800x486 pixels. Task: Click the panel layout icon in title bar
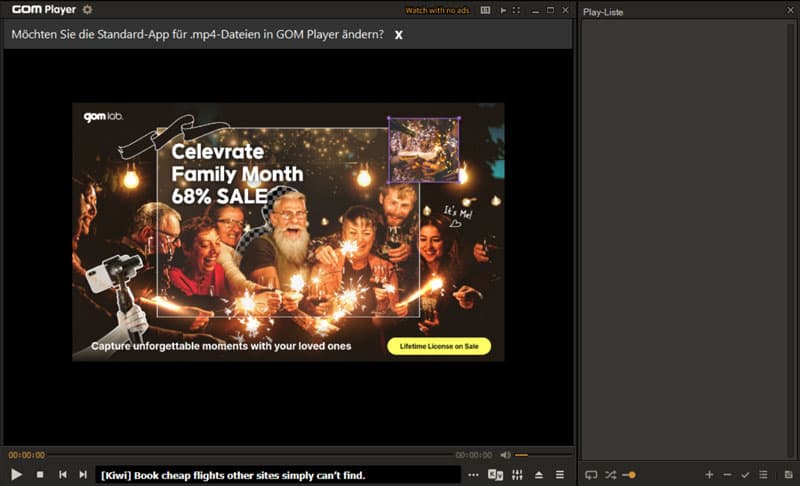coord(485,10)
